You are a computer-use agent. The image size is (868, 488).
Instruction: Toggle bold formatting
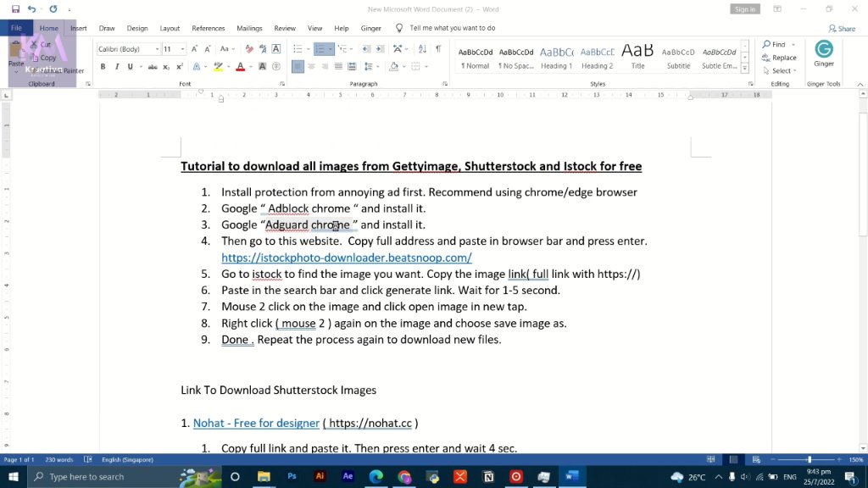[103, 67]
